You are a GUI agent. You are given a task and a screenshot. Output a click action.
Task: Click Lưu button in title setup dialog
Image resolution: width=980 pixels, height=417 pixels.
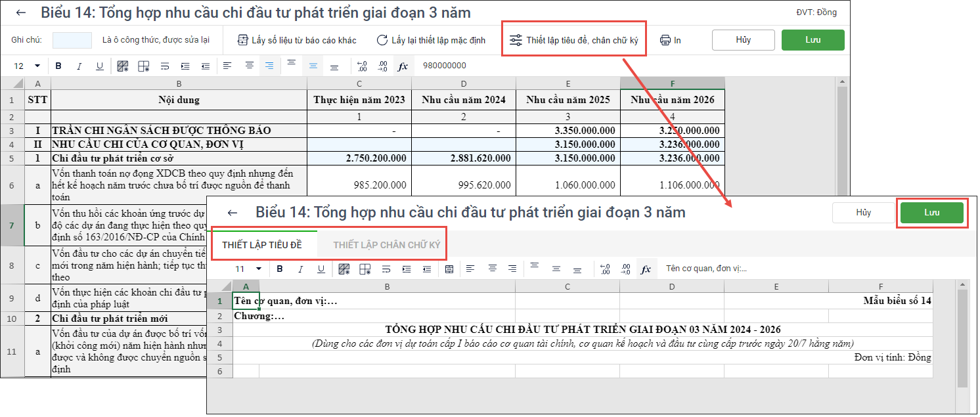click(x=931, y=213)
